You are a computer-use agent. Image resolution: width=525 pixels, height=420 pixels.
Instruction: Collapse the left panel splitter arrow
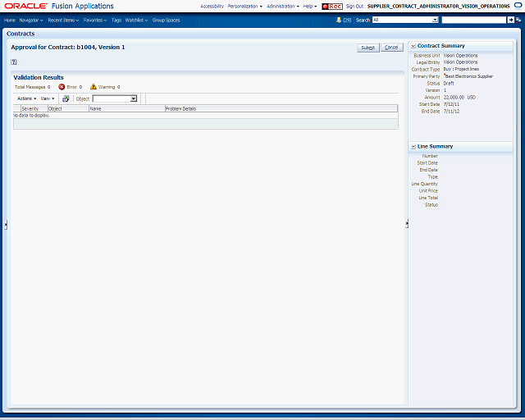[6, 224]
